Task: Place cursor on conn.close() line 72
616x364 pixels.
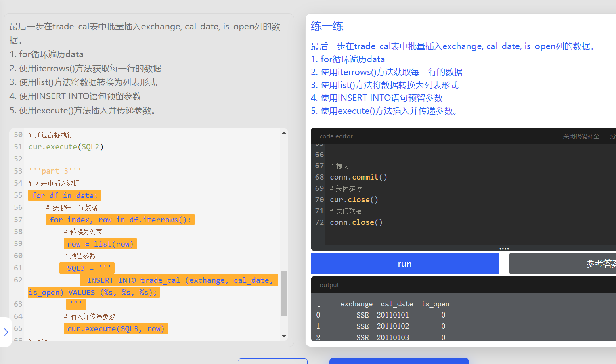Action: pyautogui.click(x=356, y=222)
